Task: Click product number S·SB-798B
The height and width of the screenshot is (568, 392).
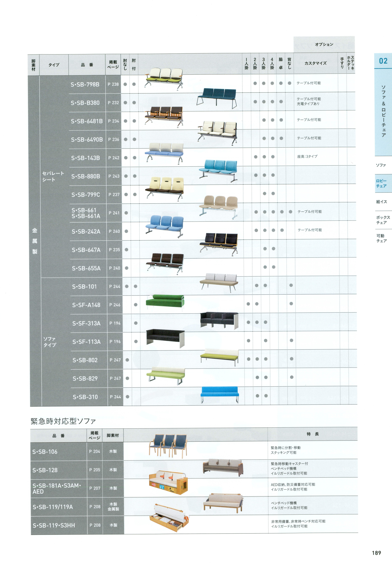Action: click(85, 85)
